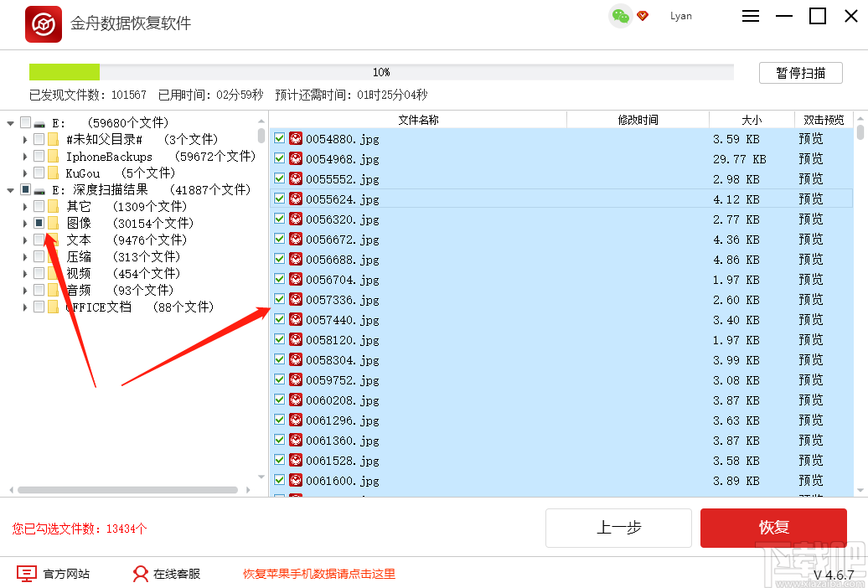The width and height of the screenshot is (868, 588).
Task: Click the 双击预览 column header
Action: coord(824,120)
